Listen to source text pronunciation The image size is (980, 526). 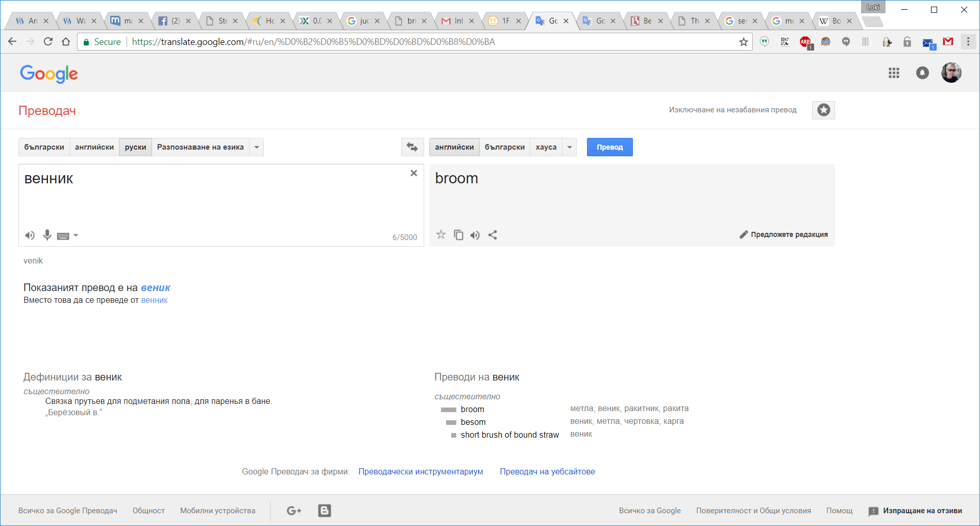click(30, 235)
